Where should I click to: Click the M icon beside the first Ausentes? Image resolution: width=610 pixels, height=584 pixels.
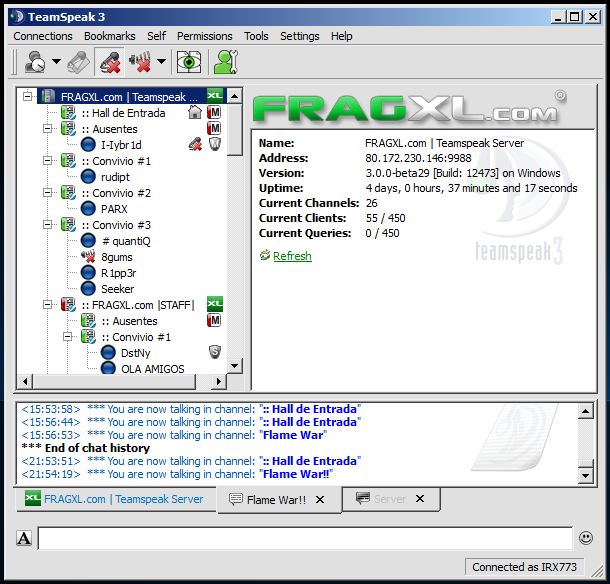(214, 128)
